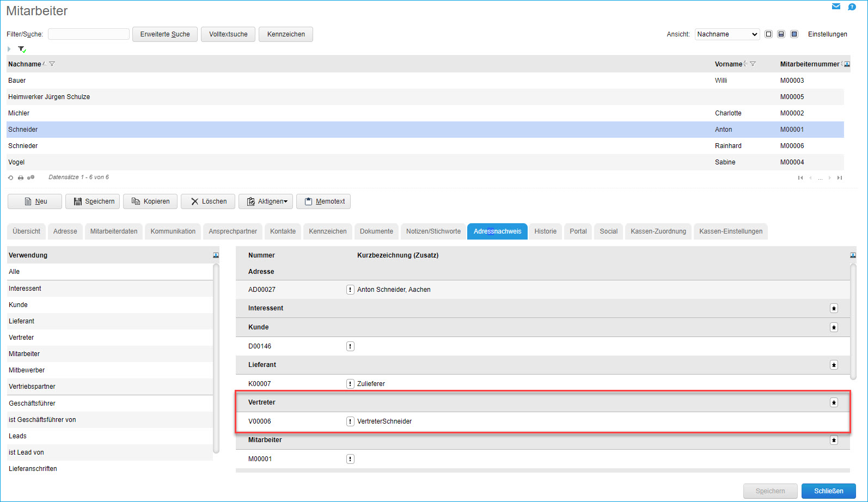Click into the Filter/Suche input field
This screenshot has width=868, height=502.
(89, 34)
